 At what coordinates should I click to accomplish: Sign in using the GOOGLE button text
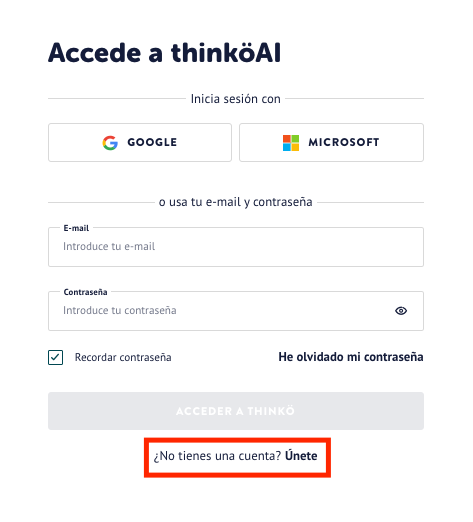click(x=152, y=142)
